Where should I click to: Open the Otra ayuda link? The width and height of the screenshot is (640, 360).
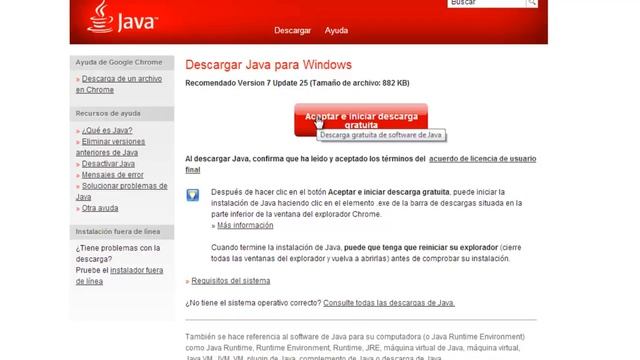coord(100,208)
